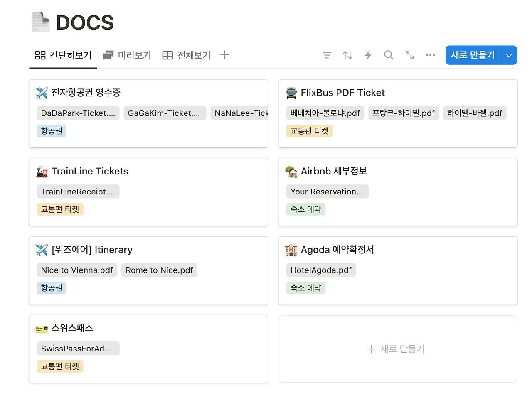
Task: Click the DOCS page document icon
Action: 41,22
